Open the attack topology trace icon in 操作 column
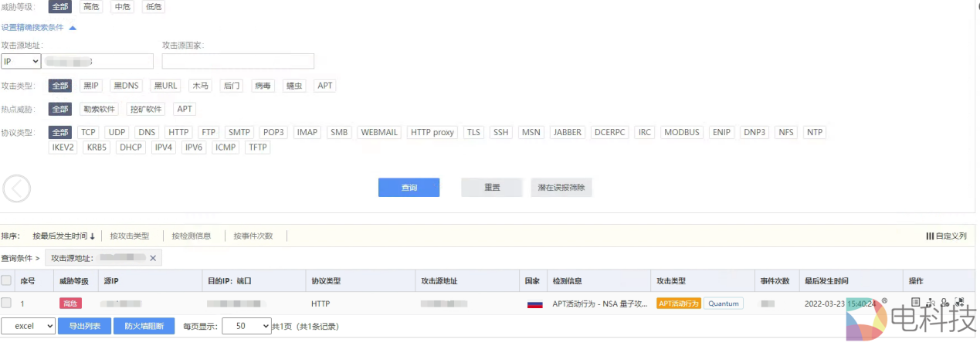 coord(931,303)
